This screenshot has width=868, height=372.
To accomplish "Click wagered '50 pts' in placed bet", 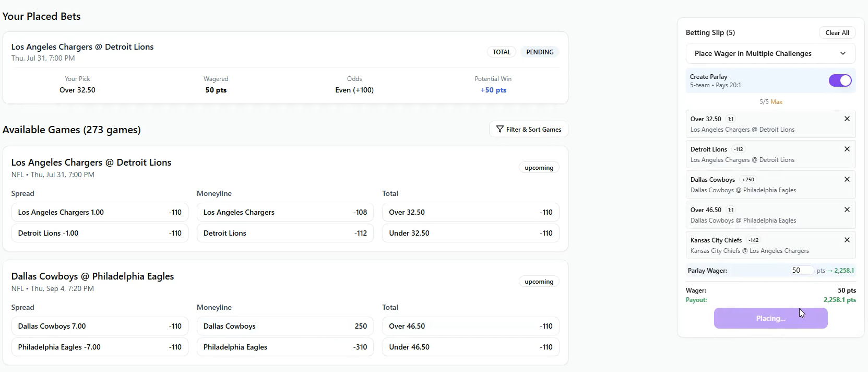I will pos(216,90).
